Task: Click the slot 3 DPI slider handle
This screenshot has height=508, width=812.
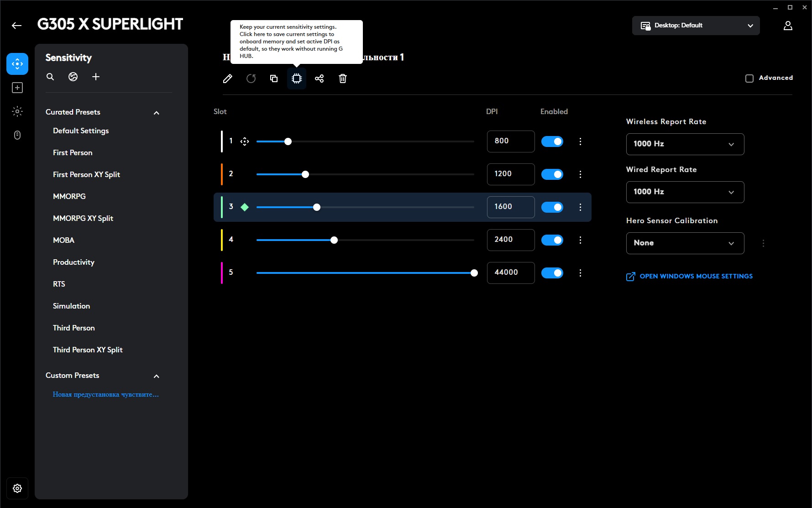Action: coord(317,207)
